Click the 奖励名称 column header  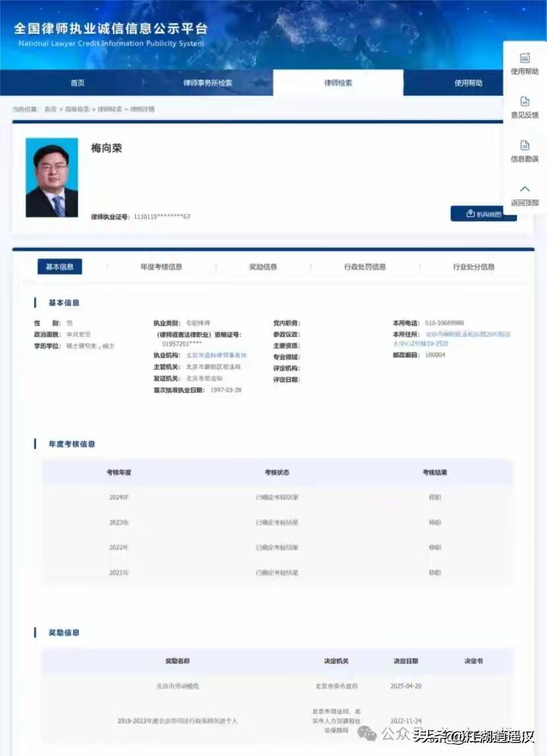(177, 661)
